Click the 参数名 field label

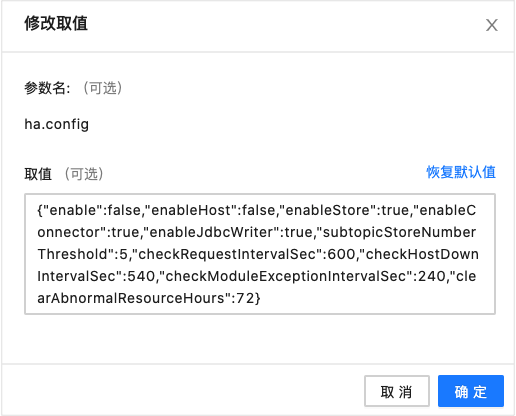47,88
